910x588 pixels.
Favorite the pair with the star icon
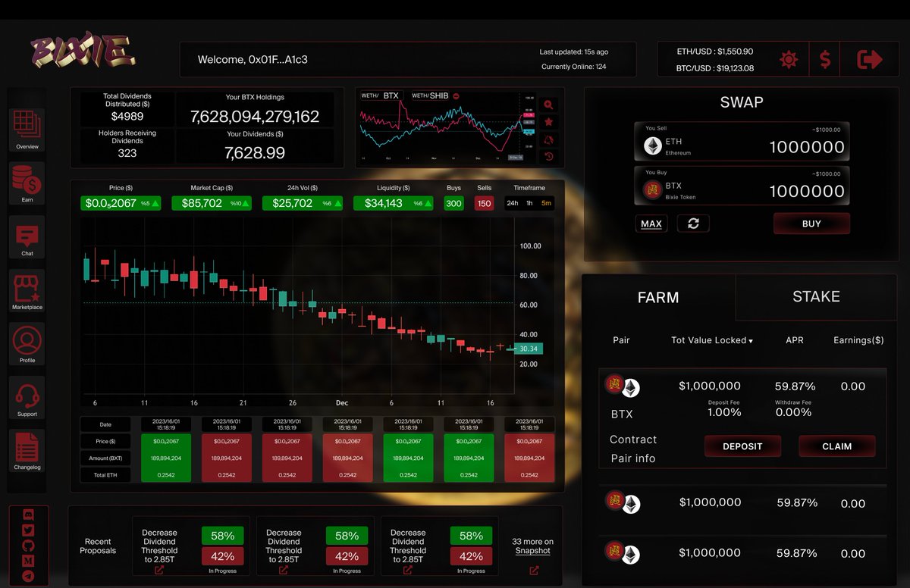(x=549, y=122)
